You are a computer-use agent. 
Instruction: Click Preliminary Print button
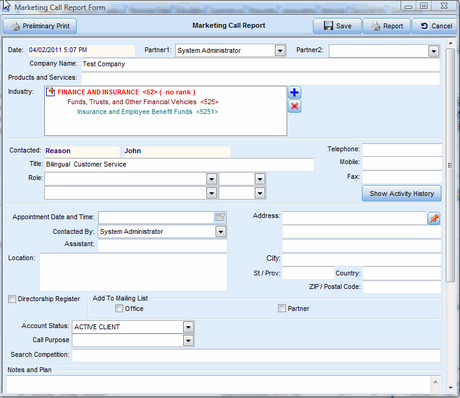pos(40,26)
